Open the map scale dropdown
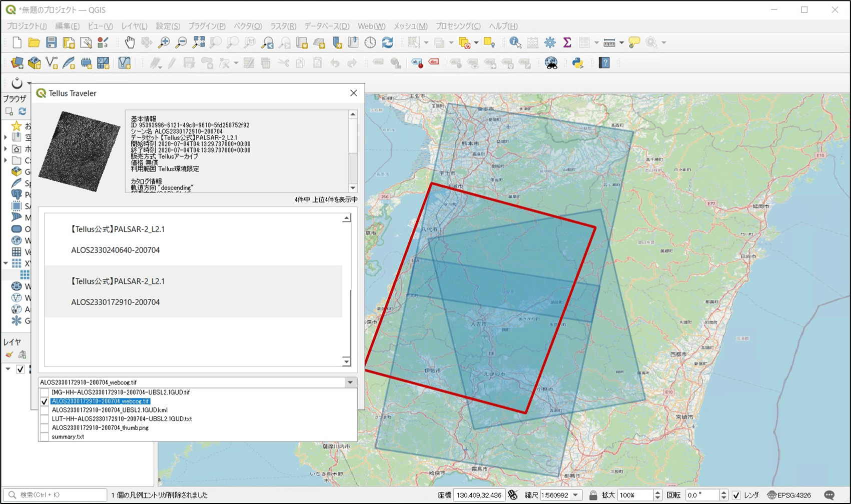This screenshot has width=851, height=504. pyautogui.click(x=576, y=495)
